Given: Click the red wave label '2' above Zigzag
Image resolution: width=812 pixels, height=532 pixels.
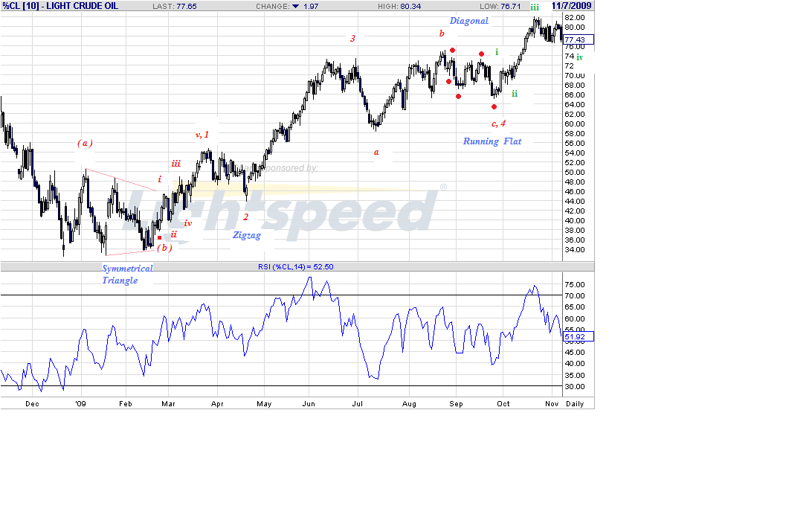Looking at the screenshot, I should [x=246, y=217].
